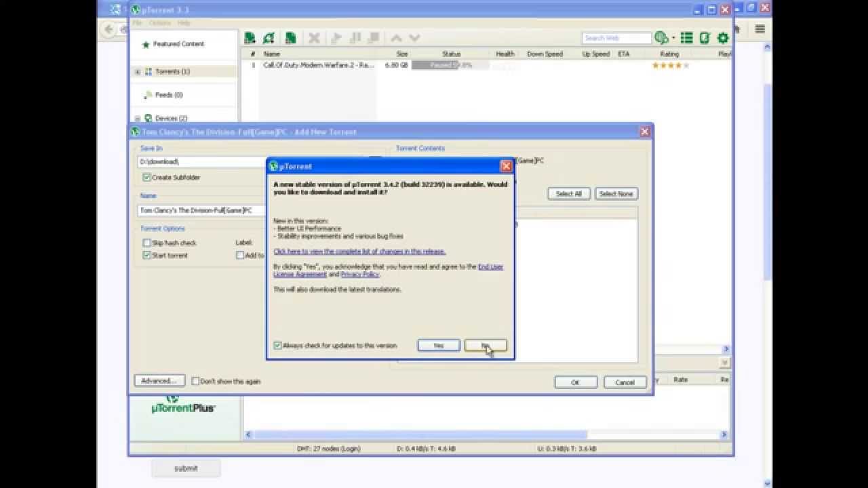Click the Create New Torrent icon
The image size is (868, 488).
click(290, 38)
